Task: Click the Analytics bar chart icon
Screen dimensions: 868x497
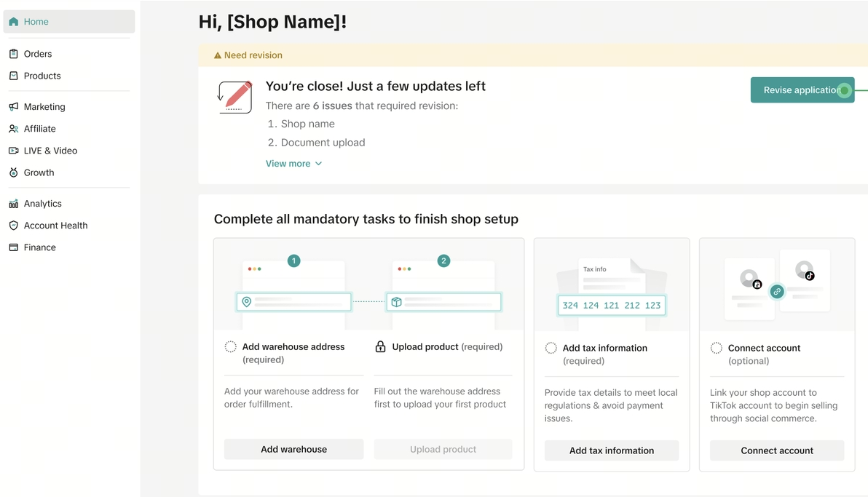Action: (14, 204)
